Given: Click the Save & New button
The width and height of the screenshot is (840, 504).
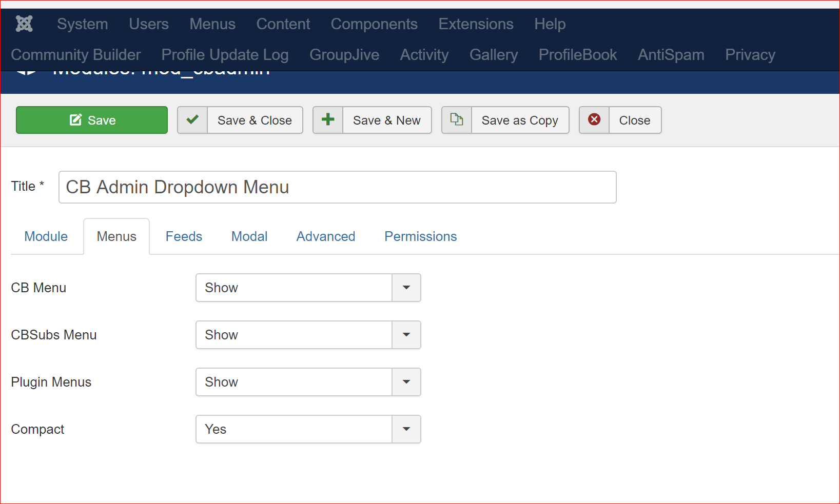Looking at the screenshot, I should [372, 120].
